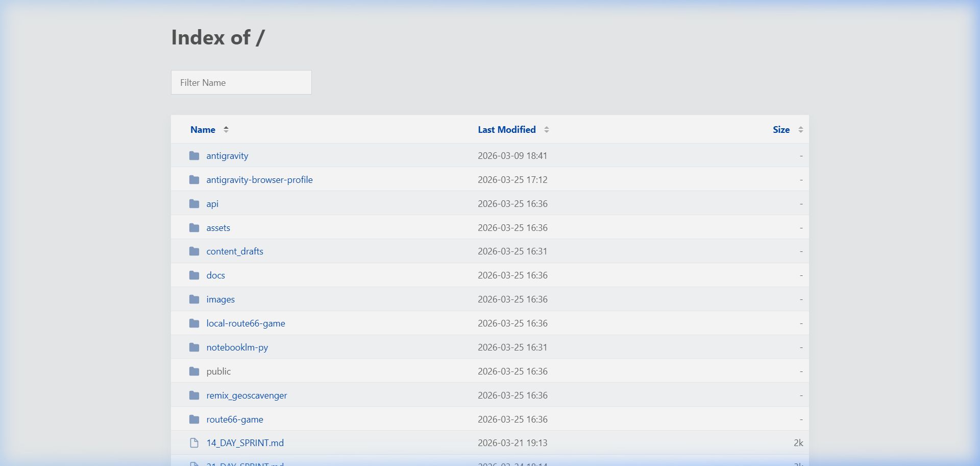Sort listing by Size header

point(780,130)
